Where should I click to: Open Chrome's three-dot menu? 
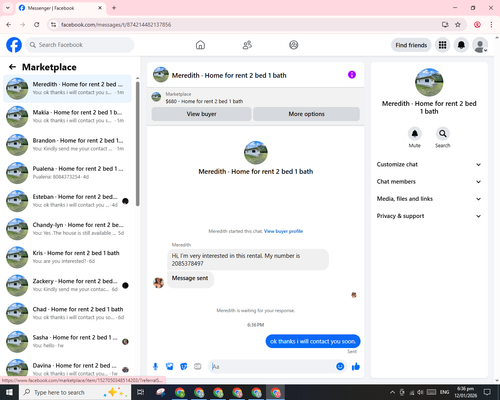[x=491, y=25]
